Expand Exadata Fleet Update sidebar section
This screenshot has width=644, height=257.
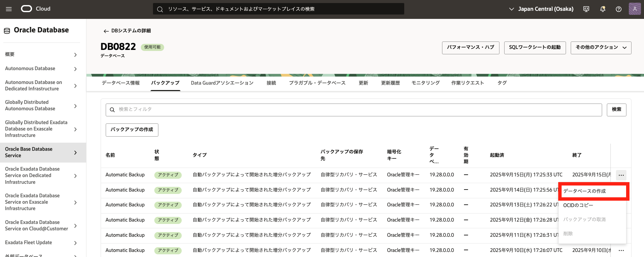coord(41,243)
